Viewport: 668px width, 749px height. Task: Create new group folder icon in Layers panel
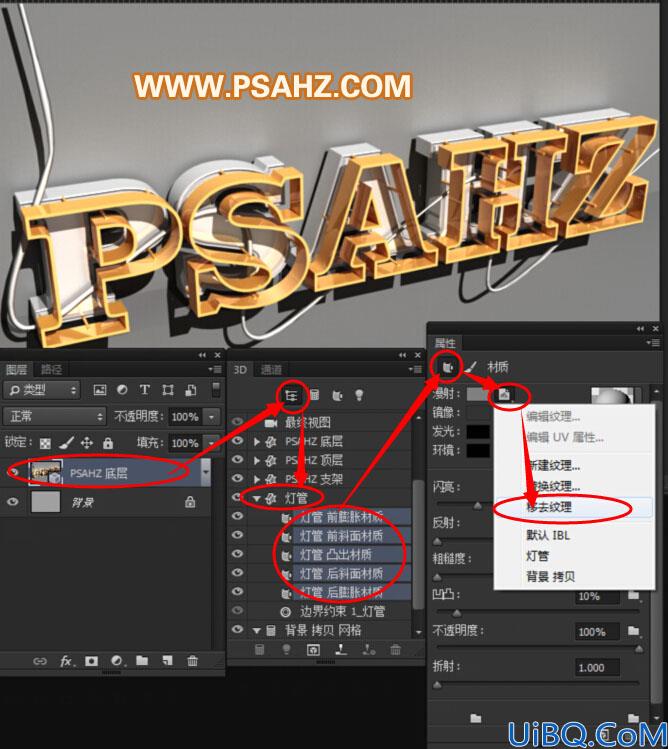142,661
